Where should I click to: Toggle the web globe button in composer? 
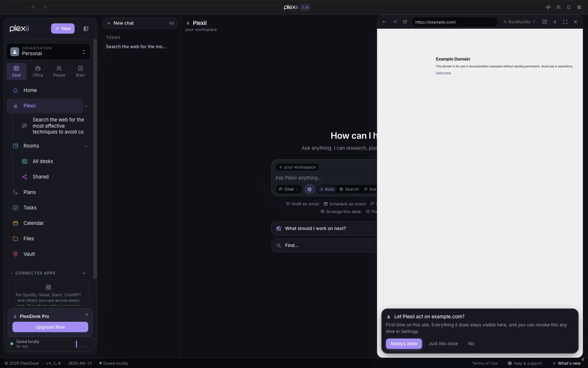pyautogui.click(x=309, y=190)
